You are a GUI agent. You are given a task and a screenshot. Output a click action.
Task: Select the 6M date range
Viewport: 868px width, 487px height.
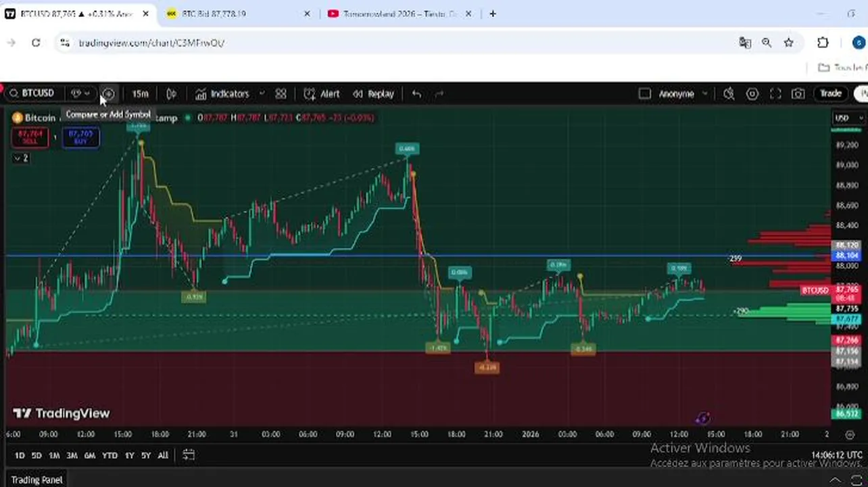coord(89,455)
